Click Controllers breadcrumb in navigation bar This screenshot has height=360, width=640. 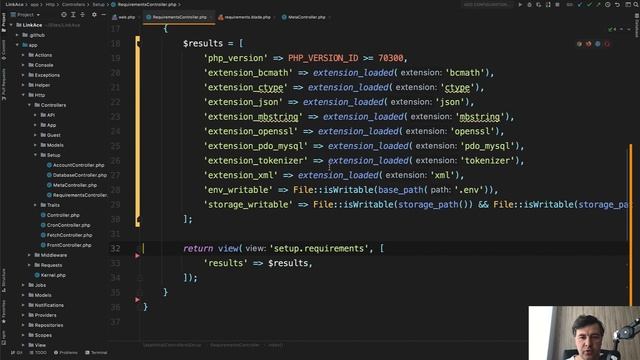(73, 4)
